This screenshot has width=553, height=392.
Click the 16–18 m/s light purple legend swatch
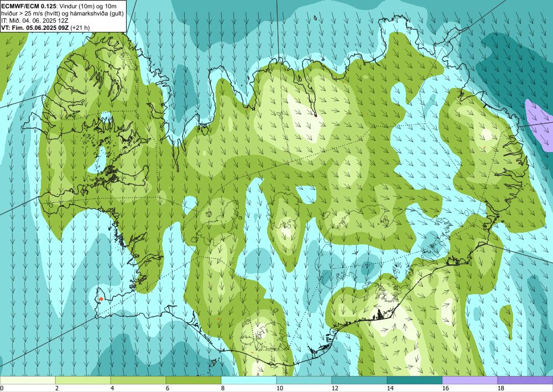tap(469, 380)
